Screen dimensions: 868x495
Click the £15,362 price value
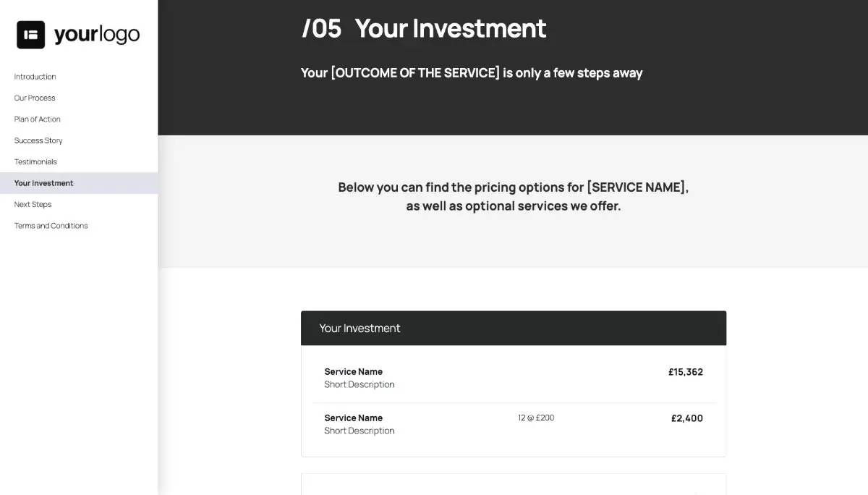(686, 372)
